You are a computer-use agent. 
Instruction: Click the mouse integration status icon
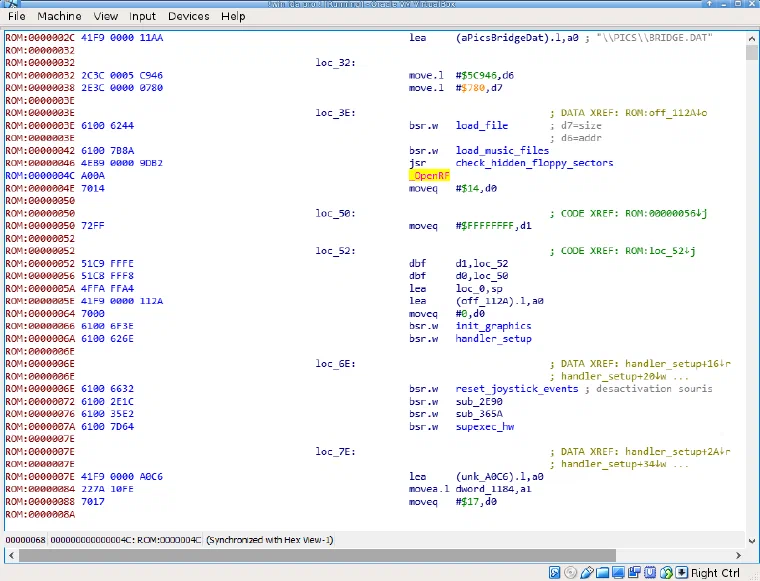coord(666,573)
